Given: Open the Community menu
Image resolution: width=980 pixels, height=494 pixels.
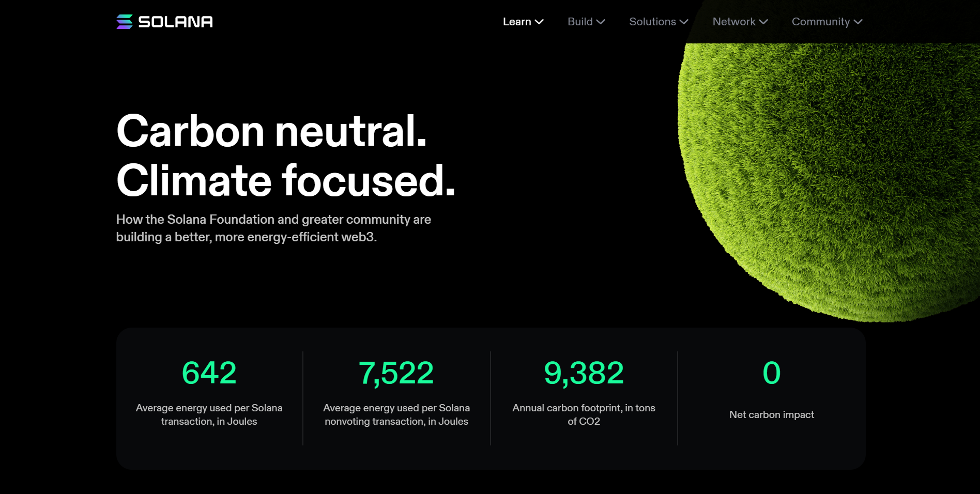Looking at the screenshot, I should click(x=827, y=22).
